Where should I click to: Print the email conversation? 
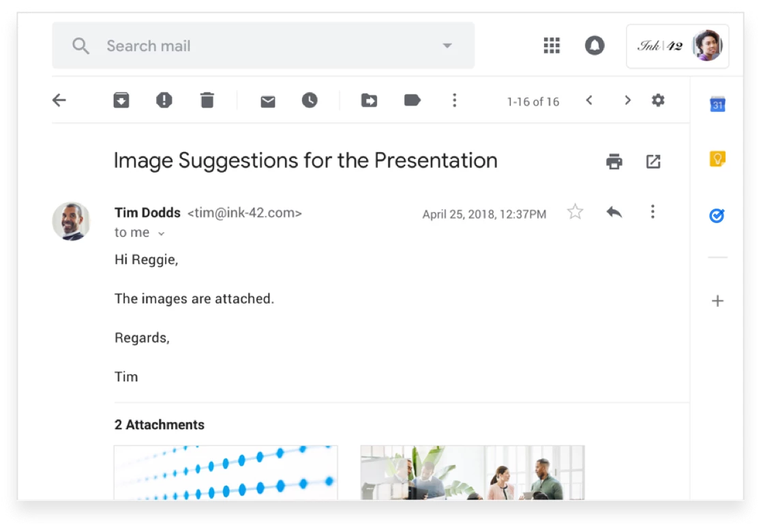coord(614,162)
